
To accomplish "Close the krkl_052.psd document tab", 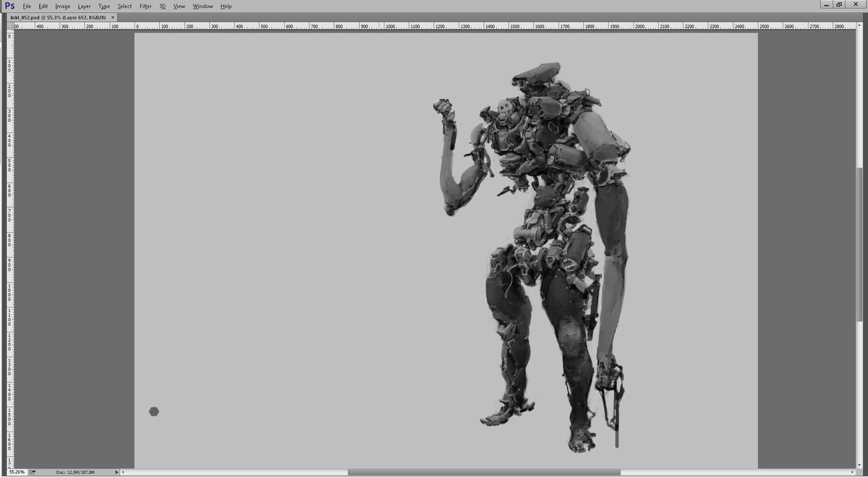I will pos(113,17).
